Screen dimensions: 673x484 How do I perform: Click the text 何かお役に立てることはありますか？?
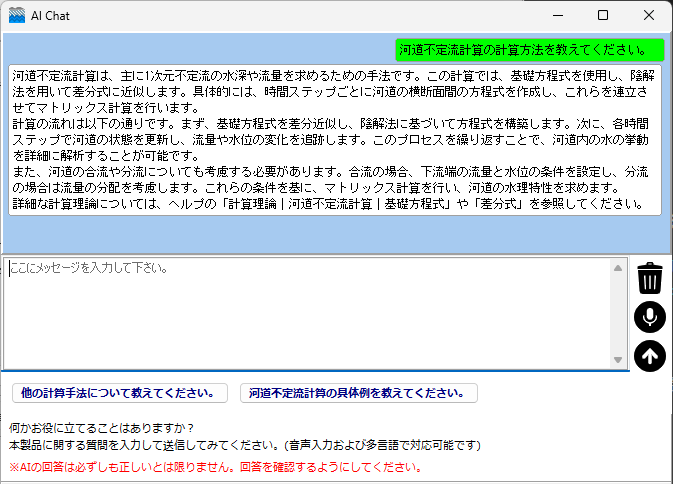[x=101, y=428]
